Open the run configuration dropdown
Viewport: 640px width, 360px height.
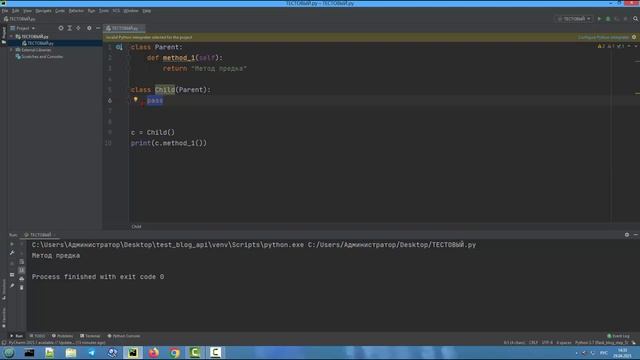(x=574, y=19)
